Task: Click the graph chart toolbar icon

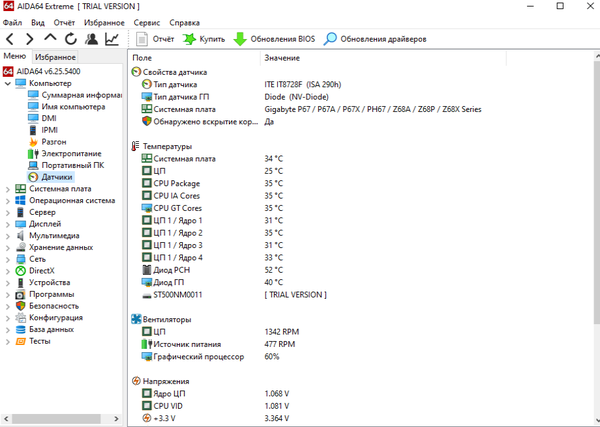Action: [x=113, y=39]
